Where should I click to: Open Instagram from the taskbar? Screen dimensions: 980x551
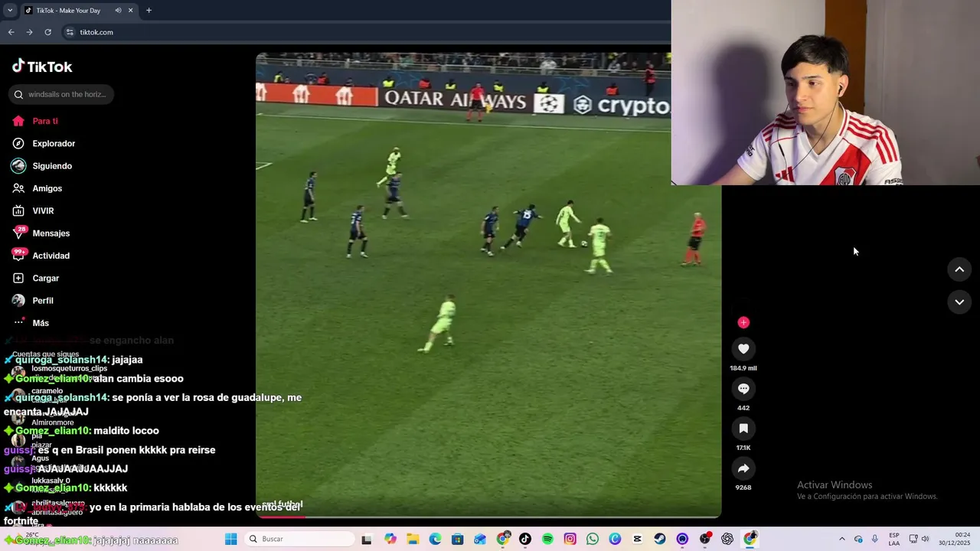click(570, 539)
